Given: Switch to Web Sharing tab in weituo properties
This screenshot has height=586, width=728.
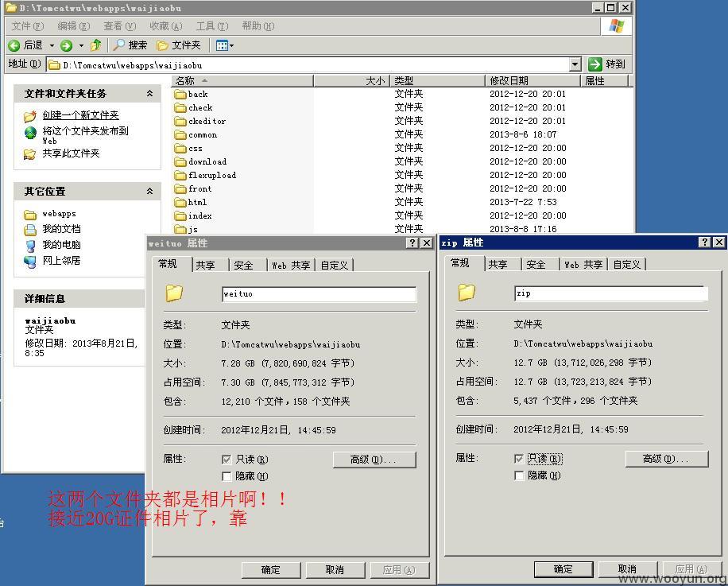Looking at the screenshot, I should 291,265.
